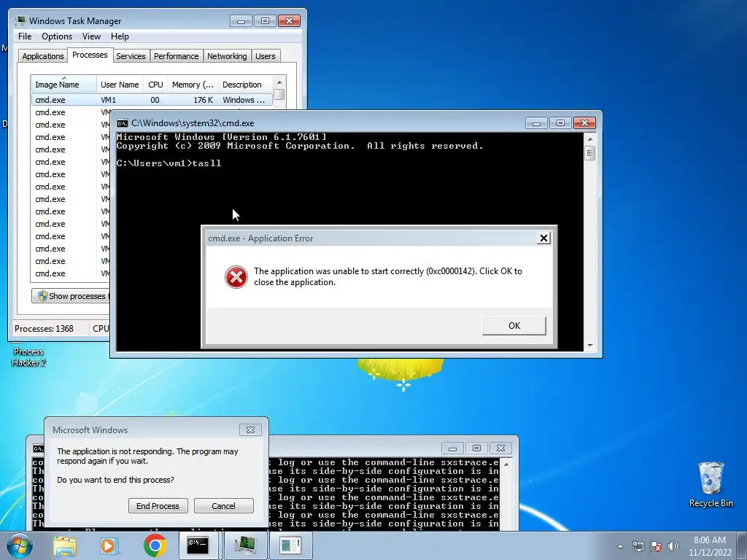Click the red error icon in the dialog
The width and height of the screenshot is (747, 560).
click(236, 276)
